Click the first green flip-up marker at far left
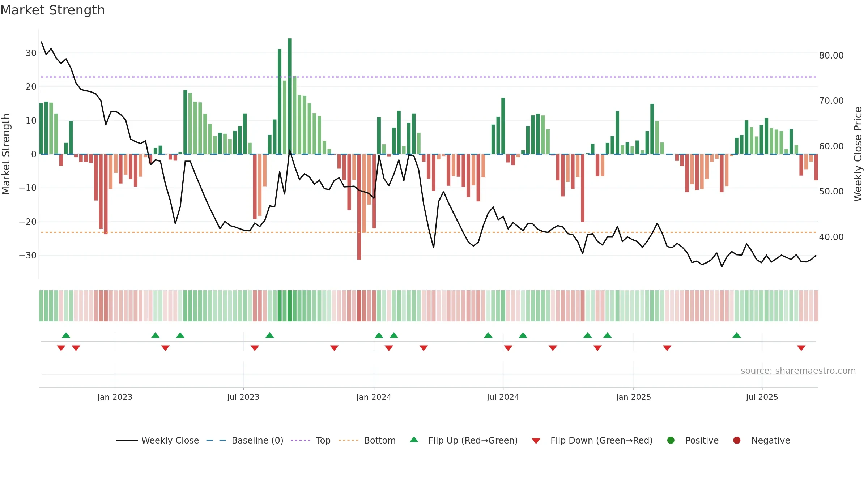Image resolution: width=868 pixels, height=488 pixels. 66,335
